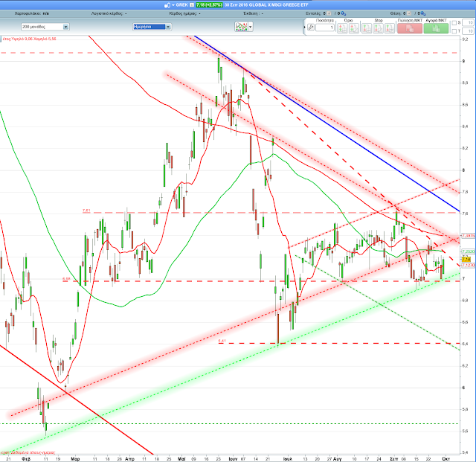Click the yellow 7,18 current price tag on axis
Screen dimensions: 476x462
pyautogui.click(x=466, y=260)
